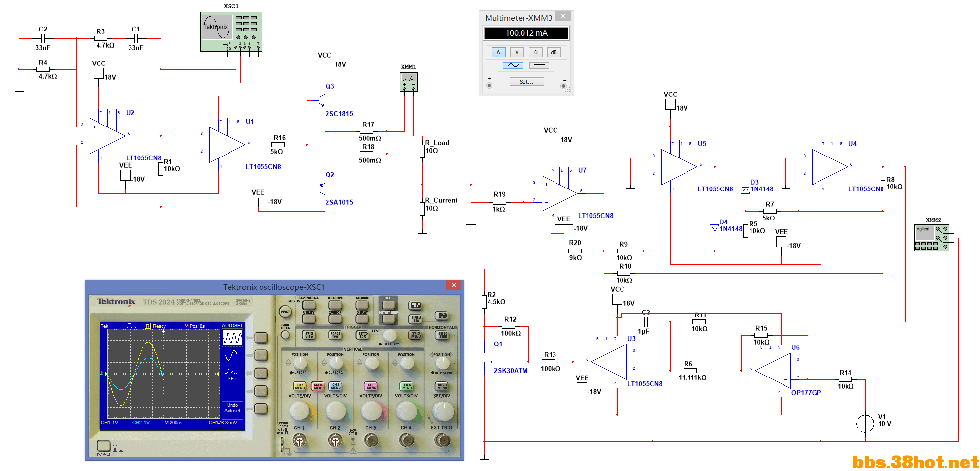Toggle the oscilloscope POWER button
The image size is (980, 471).
(103, 446)
